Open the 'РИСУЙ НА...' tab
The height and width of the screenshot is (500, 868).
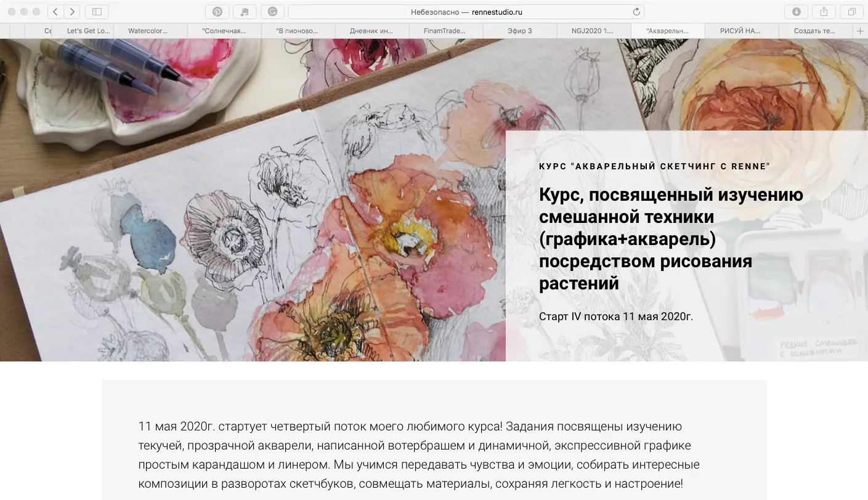(741, 30)
